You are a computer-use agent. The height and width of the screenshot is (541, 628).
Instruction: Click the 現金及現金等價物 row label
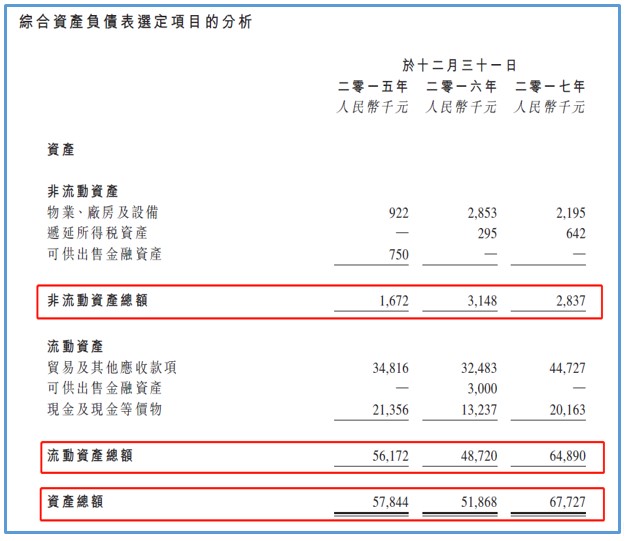[104, 409]
